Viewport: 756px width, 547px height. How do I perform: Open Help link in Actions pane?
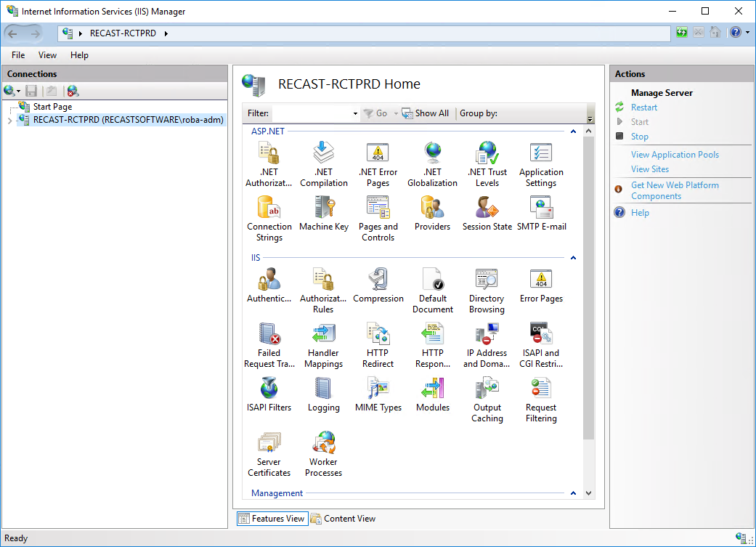click(640, 213)
